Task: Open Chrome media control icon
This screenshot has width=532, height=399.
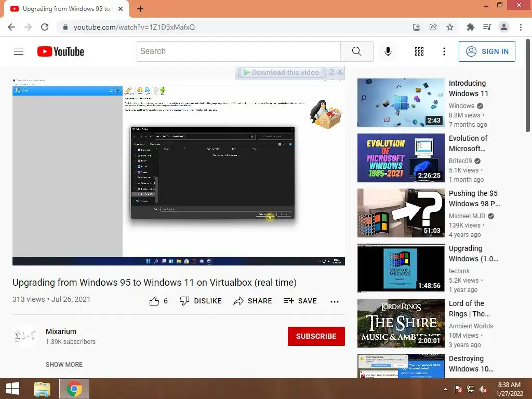Action: pyautogui.click(x=487, y=27)
